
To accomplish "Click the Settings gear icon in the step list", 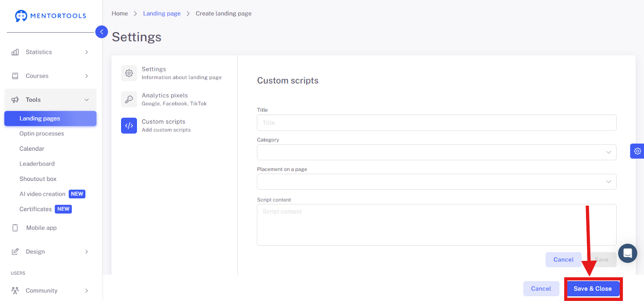I will click(x=129, y=73).
